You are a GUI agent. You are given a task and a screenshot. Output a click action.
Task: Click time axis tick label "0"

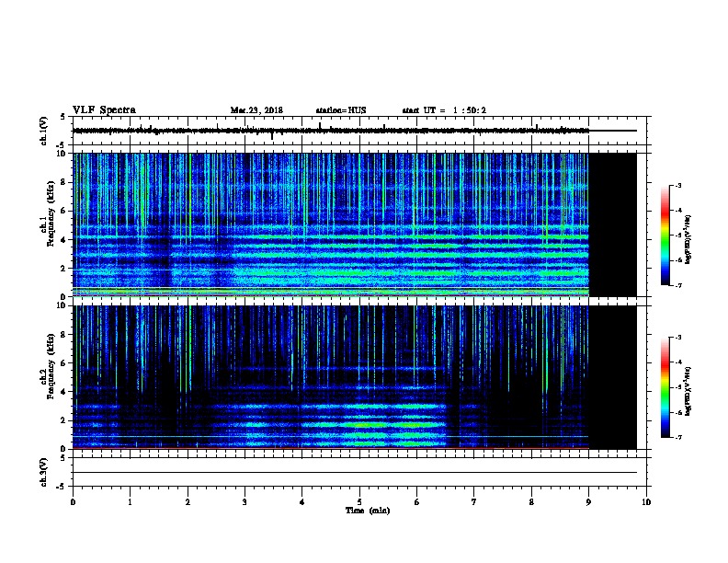(73, 502)
